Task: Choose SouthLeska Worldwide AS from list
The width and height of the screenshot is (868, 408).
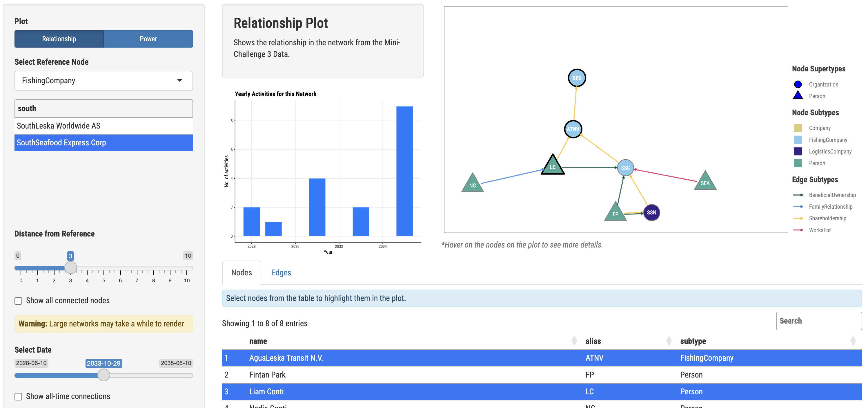Action: 59,126
